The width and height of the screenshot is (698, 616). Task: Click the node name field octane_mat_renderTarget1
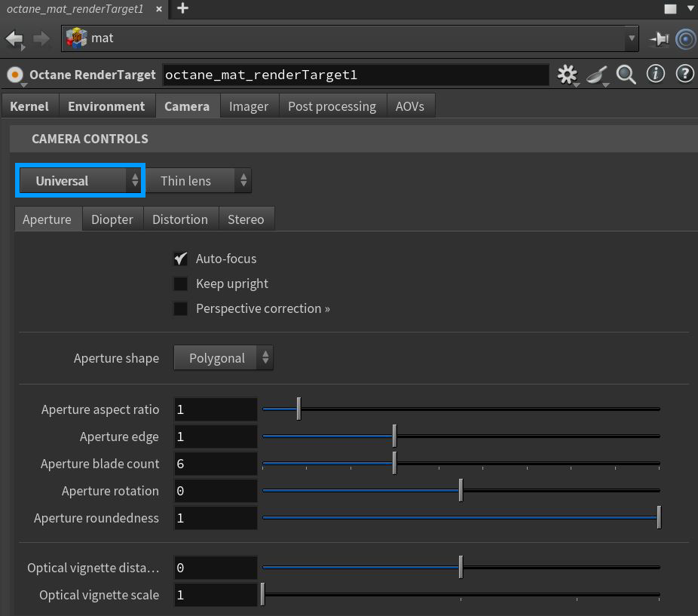[x=355, y=75]
